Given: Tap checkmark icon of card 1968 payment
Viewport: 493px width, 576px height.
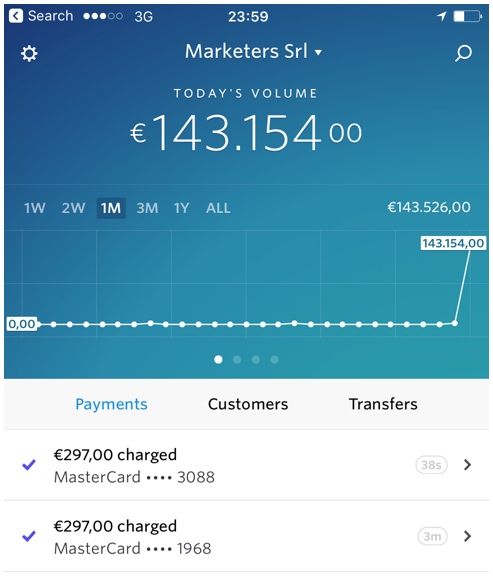Looking at the screenshot, I should coord(29,536).
